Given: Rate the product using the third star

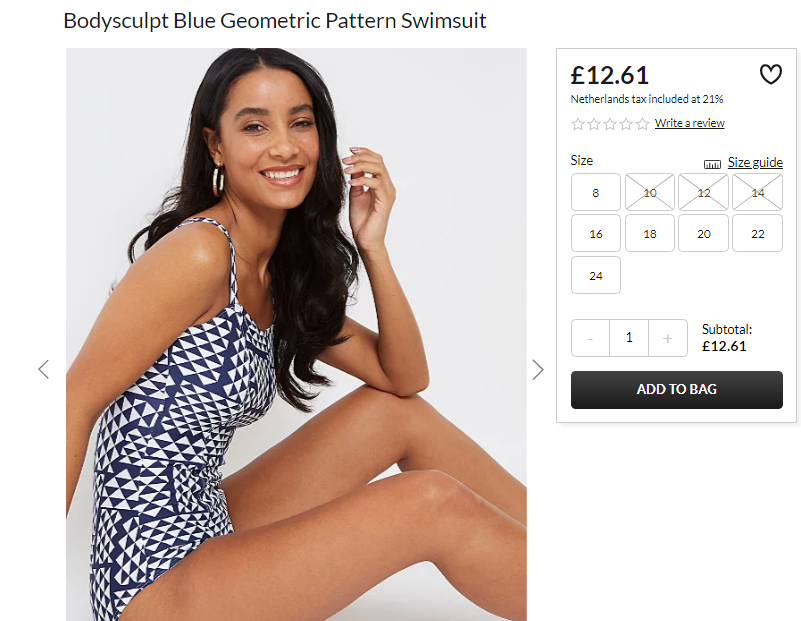Looking at the screenshot, I should pyautogui.click(x=610, y=124).
